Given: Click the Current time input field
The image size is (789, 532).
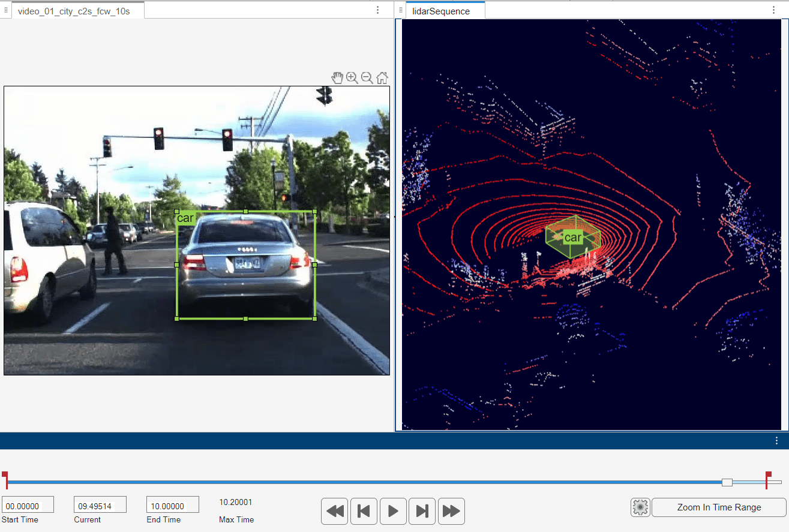Looking at the screenshot, I should point(100,506).
